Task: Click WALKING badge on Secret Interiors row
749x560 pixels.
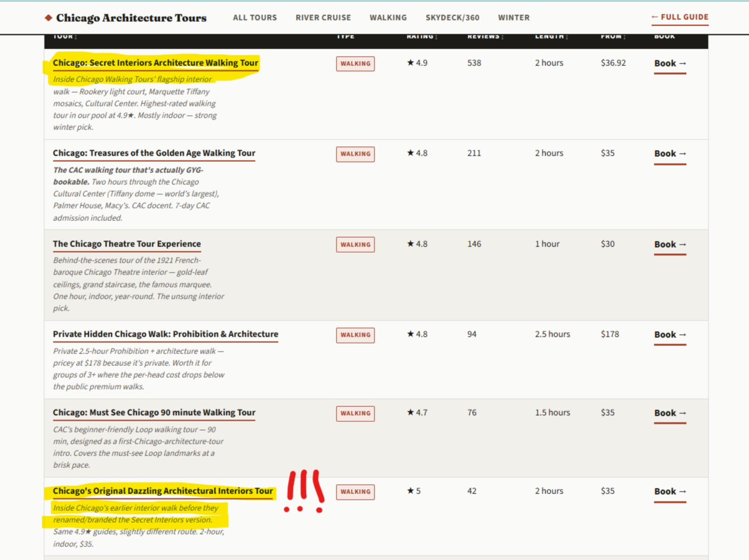Action: point(355,63)
